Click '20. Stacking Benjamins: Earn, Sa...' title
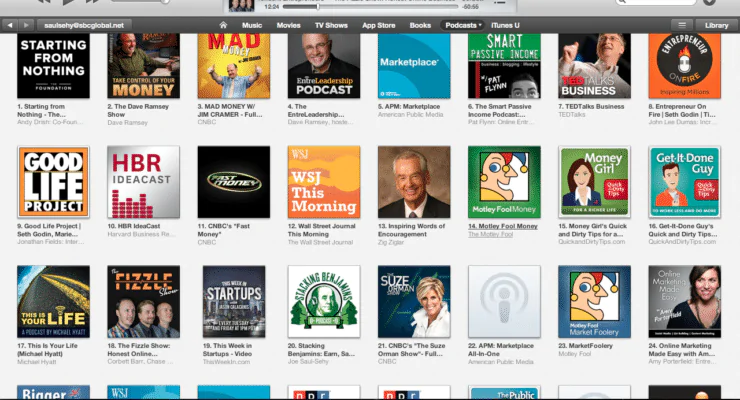The image size is (740, 400). [x=321, y=350]
